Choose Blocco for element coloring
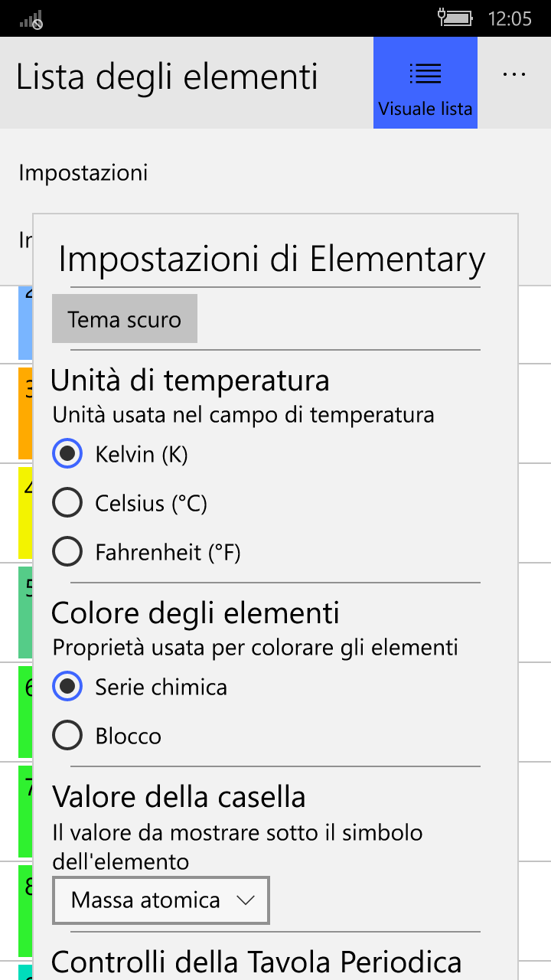The height and width of the screenshot is (980, 551). click(x=67, y=735)
